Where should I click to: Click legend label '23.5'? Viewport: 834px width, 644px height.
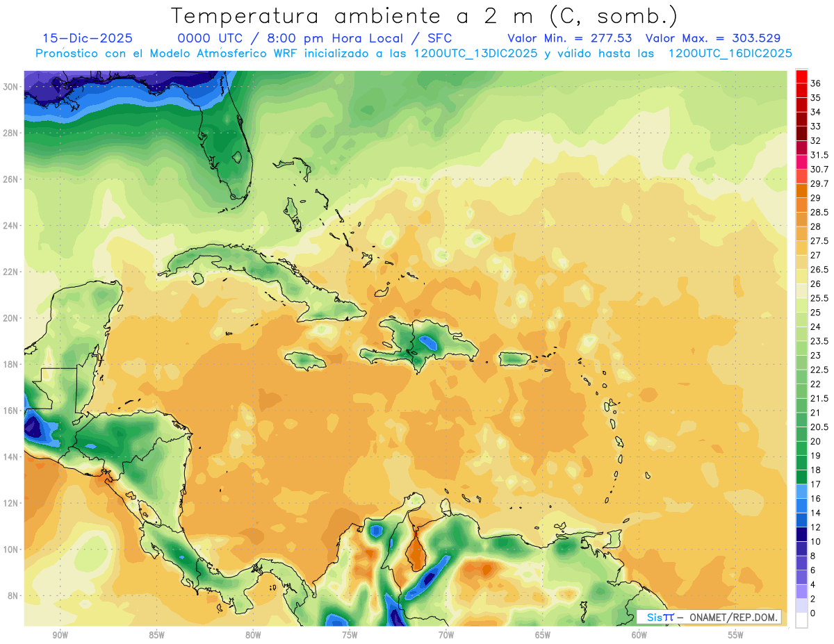(x=819, y=341)
